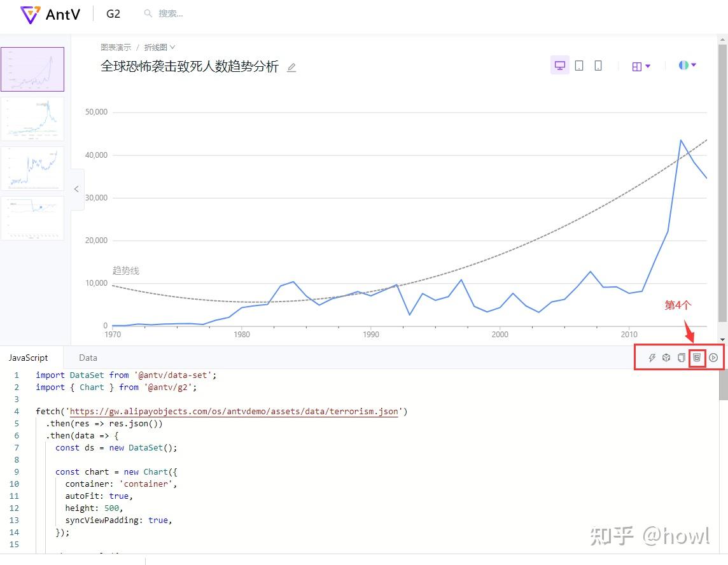The width and height of the screenshot is (728, 565).
Task: Switch to the Data tab
Action: coord(88,357)
